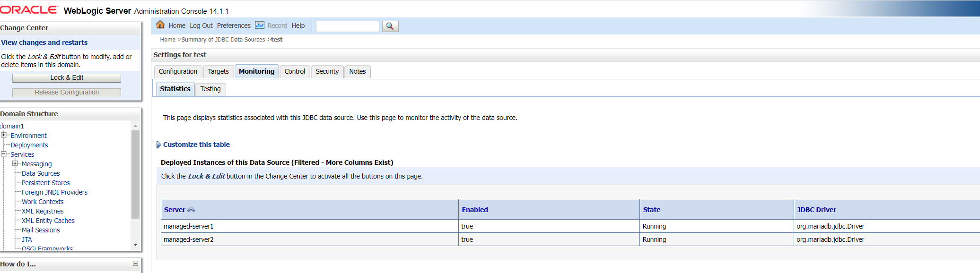This screenshot has height=273, width=980.
Task: Click the Oracle logo
Action: (29, 9)
